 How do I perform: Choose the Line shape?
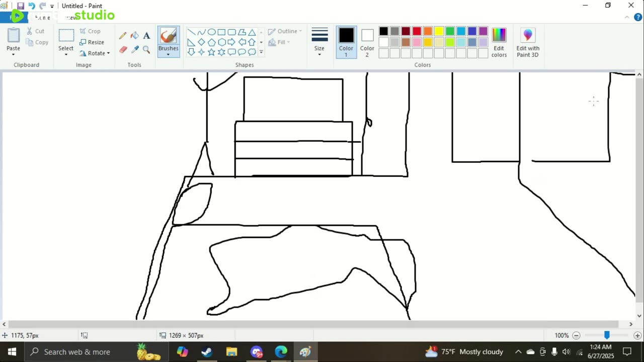191,32
